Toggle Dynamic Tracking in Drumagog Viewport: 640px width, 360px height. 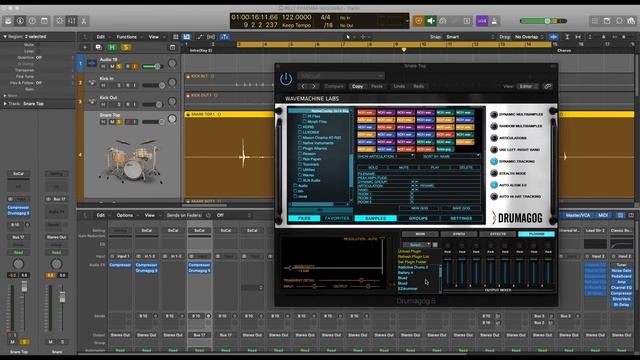point(494,162)
